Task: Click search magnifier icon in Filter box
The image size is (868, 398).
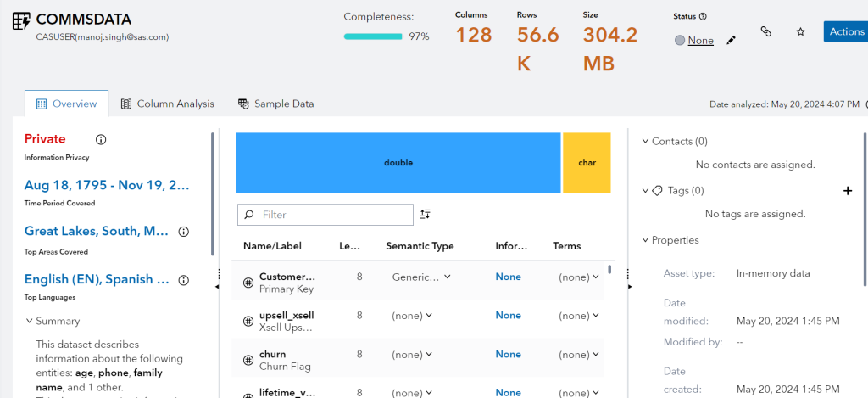Action: click(x=249, y=215)
